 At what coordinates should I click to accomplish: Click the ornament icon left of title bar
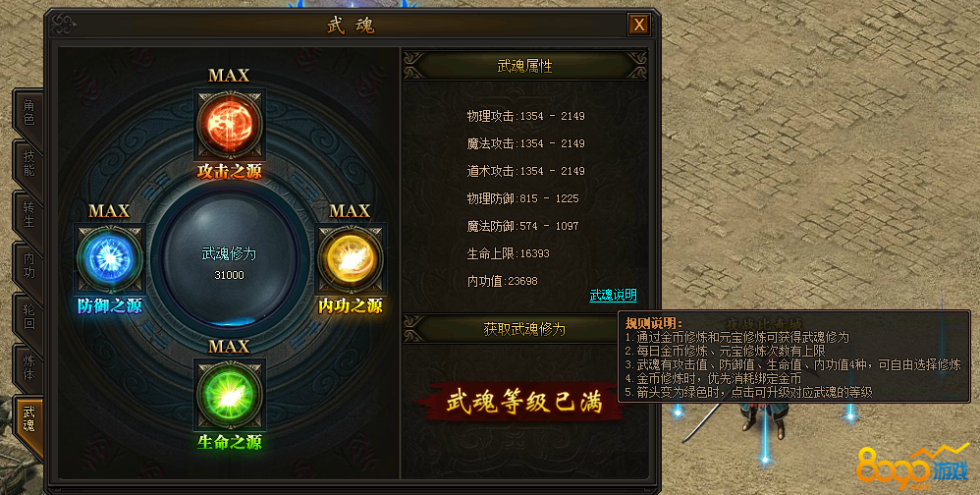pyautogui.click(x=64, y=25)
